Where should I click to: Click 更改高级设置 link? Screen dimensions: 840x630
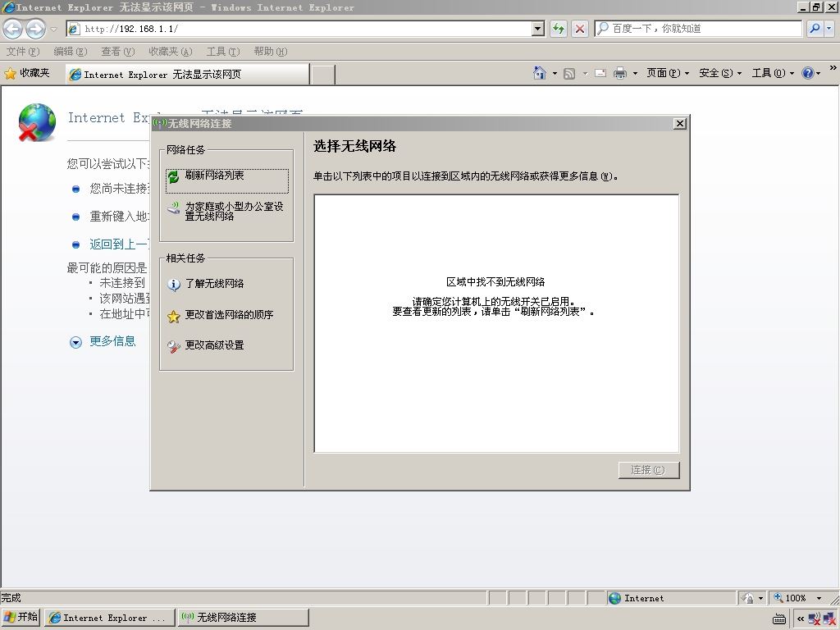tap(214, 345)
